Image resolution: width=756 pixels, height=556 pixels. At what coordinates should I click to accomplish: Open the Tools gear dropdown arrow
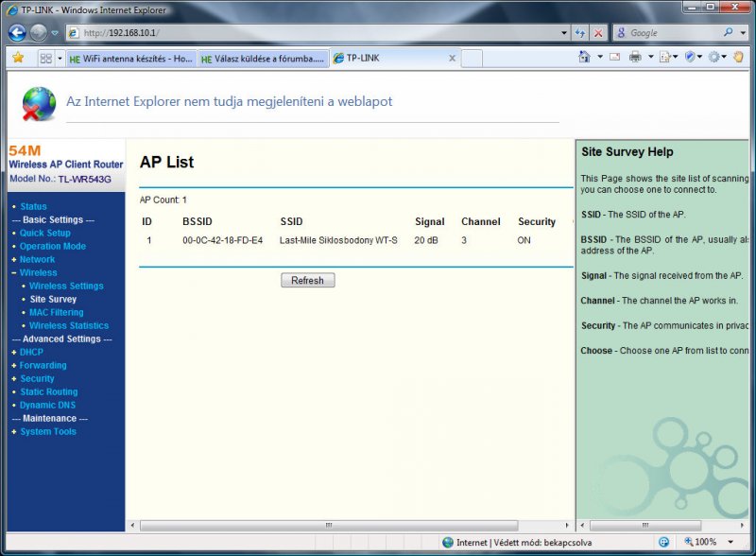tap(724, 57)
